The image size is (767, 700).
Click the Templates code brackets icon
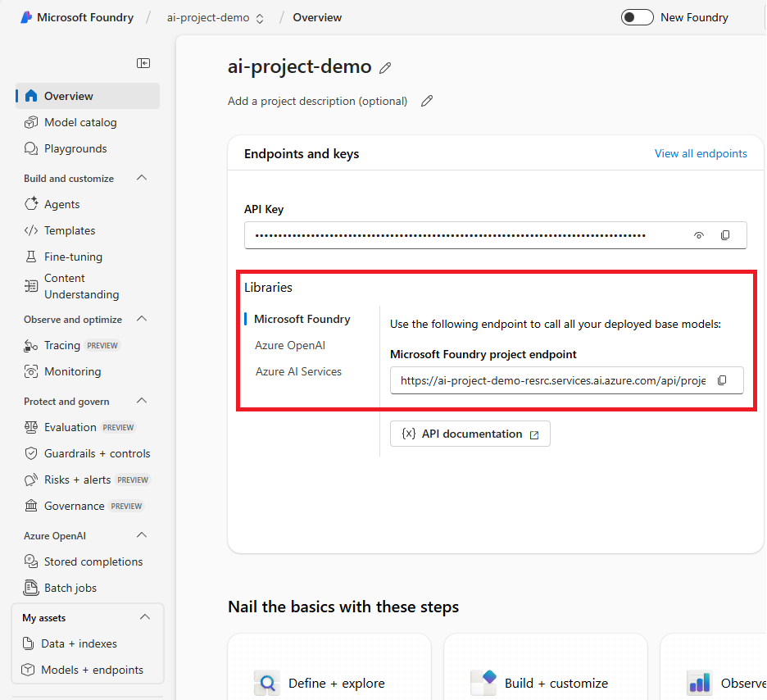(x=31, y=230)
